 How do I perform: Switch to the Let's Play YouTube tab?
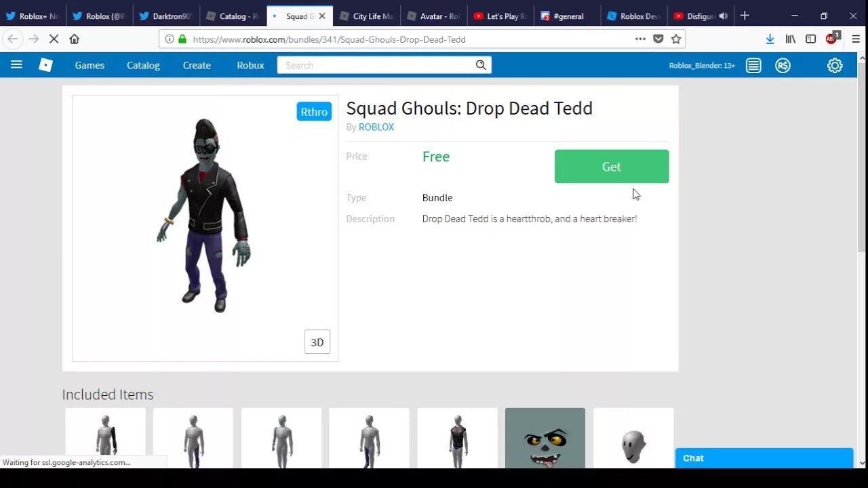pyautogui.click(x=500, y=16)
